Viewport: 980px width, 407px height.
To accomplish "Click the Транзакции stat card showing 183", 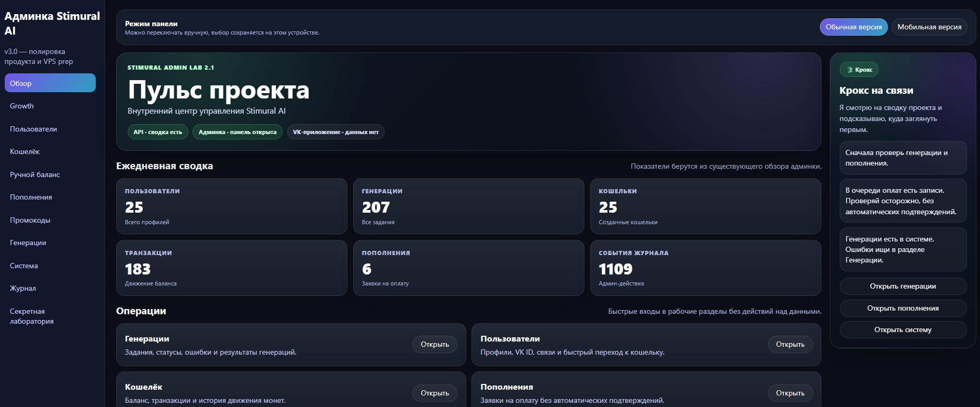I will (232, 268).
